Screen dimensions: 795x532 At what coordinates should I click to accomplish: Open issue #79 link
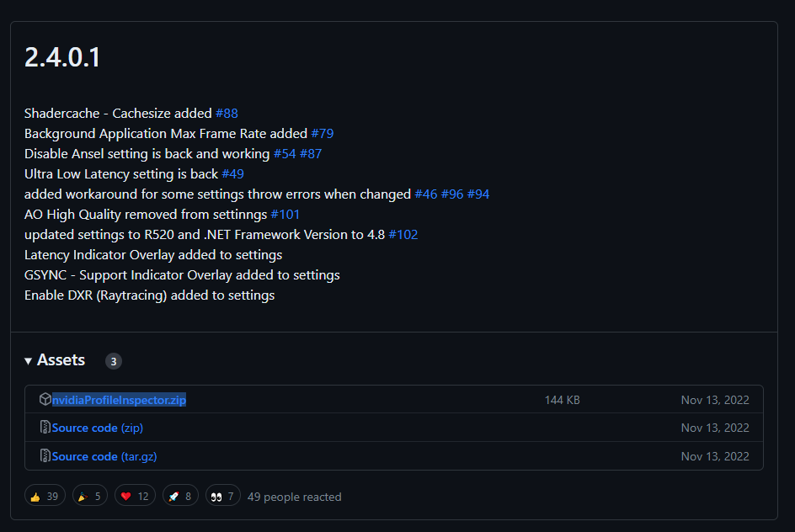(323, 133)
